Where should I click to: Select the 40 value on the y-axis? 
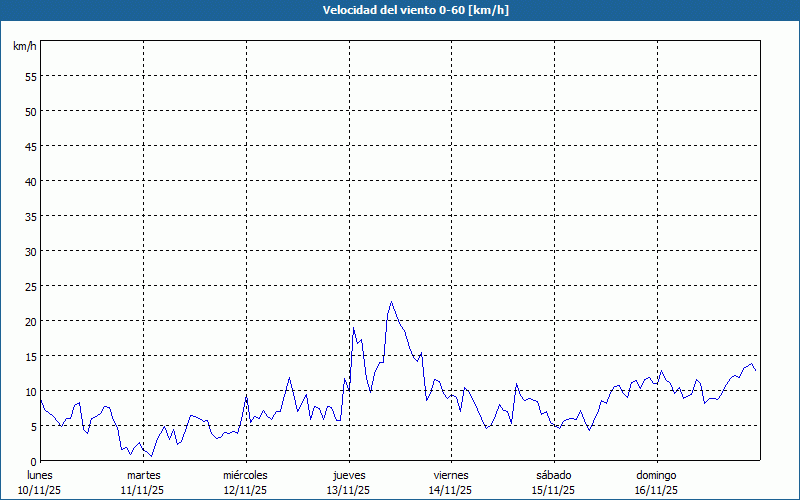tap(30, 181)
